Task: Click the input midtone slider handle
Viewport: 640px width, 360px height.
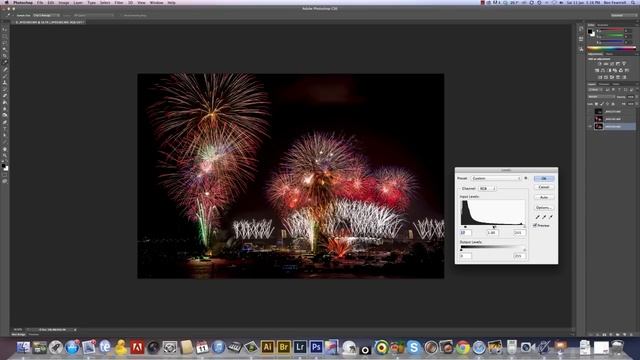Action: (x=494, y=227)
